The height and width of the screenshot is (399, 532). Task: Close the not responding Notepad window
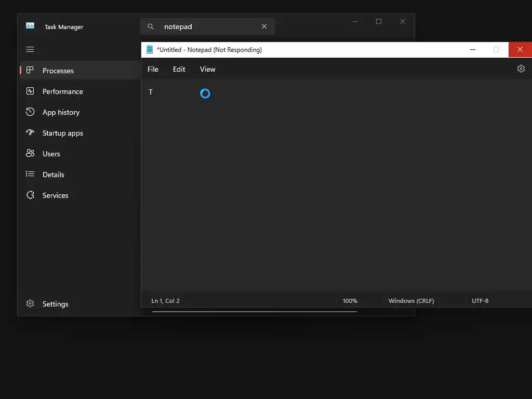click(520, 49)
